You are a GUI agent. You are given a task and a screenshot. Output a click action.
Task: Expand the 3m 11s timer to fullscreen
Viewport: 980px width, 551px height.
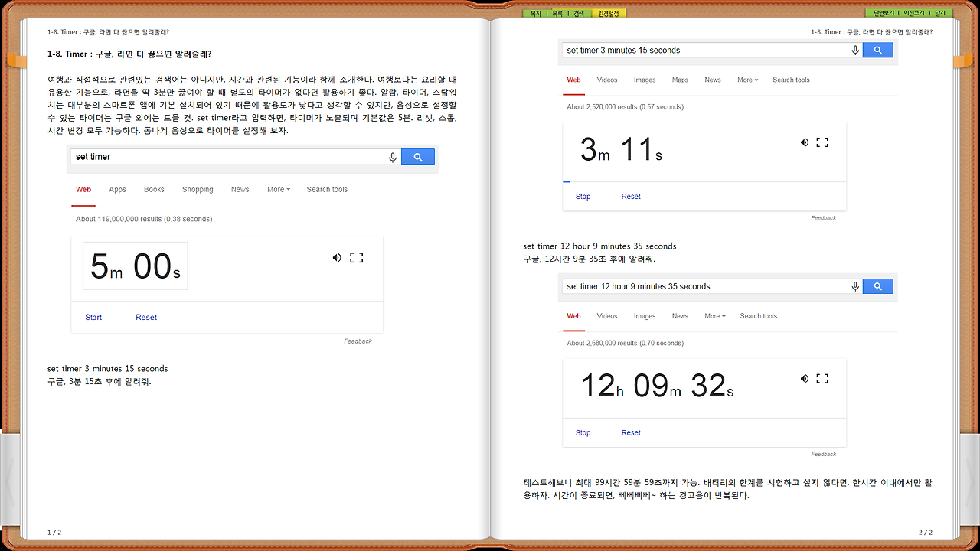[822, 142]
